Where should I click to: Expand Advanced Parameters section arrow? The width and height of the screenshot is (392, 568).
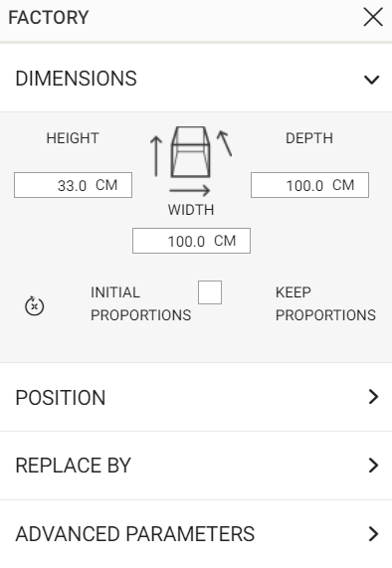tap(373, 533)
